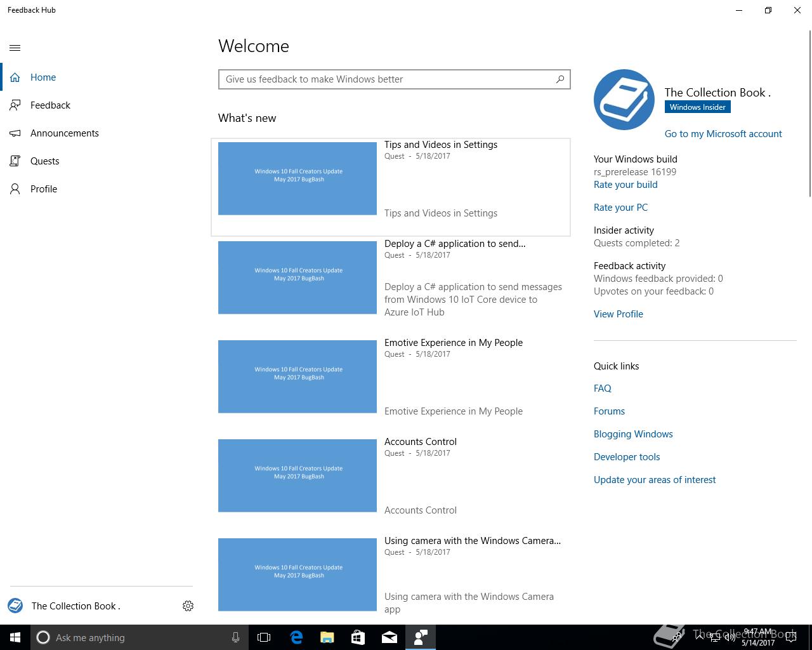Click the Feedback person icon in sidebar
Screen dimensions: 812x650
click(x=15, y=105)
